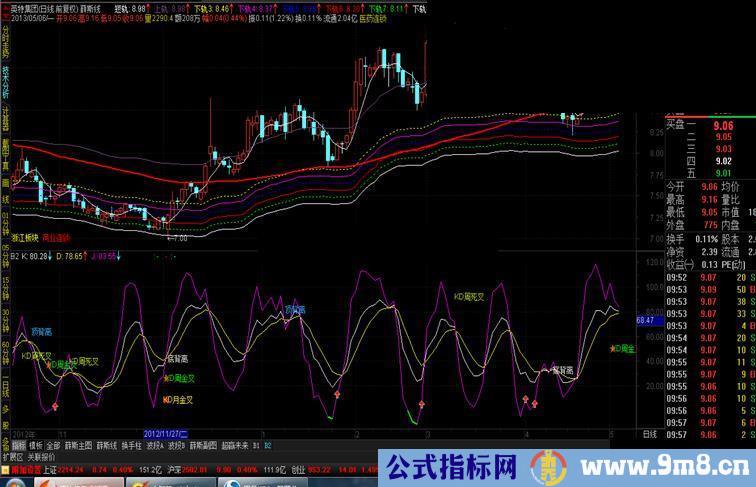Open the Windows Start button
Image resolution: width=756 pixels, height=487 pixels.
(17, 481)
